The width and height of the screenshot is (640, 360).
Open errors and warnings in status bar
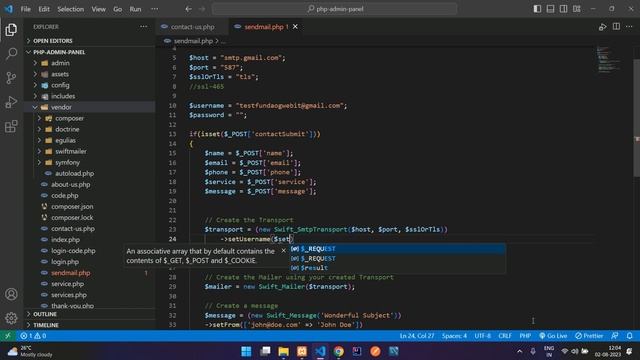tap(33, 336)
